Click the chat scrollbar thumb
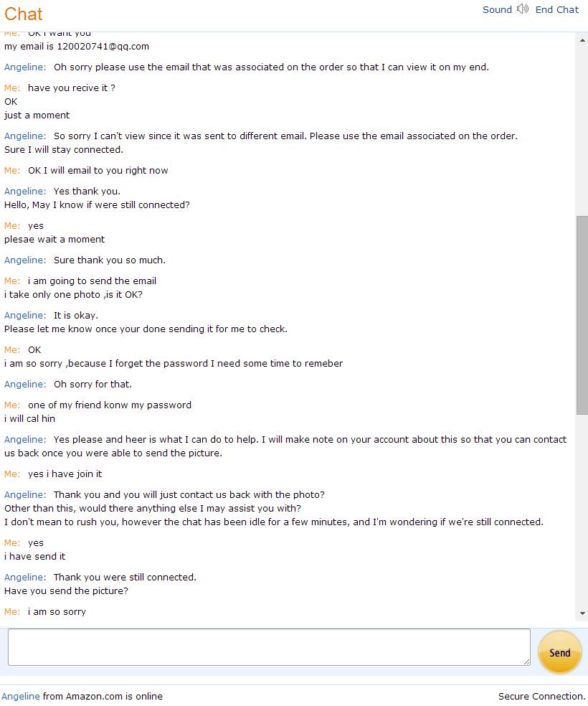 582,314
